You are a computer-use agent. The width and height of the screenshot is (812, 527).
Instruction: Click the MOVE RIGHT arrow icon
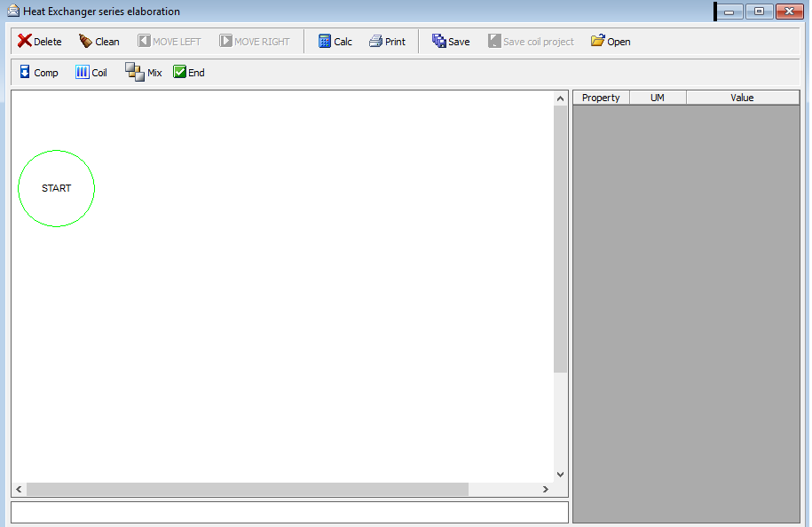coord(225,41)
